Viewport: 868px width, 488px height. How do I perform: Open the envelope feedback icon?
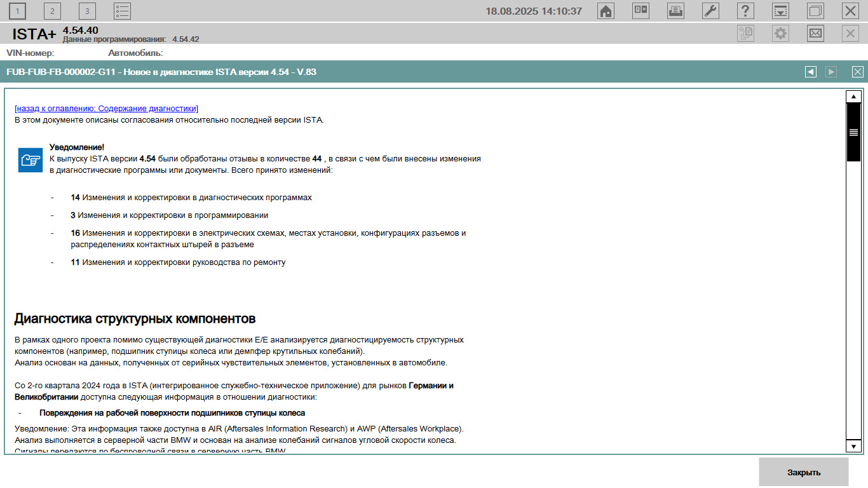pos(815,34)
